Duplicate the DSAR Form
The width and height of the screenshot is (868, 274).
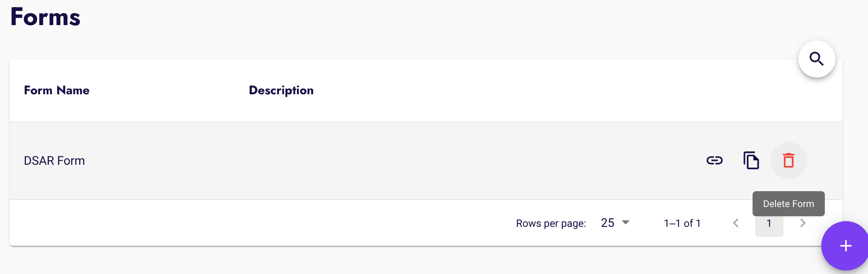[751, 160]
